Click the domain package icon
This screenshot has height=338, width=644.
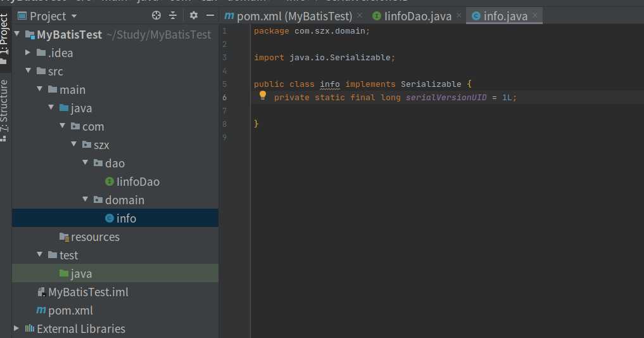coord(98,200)
